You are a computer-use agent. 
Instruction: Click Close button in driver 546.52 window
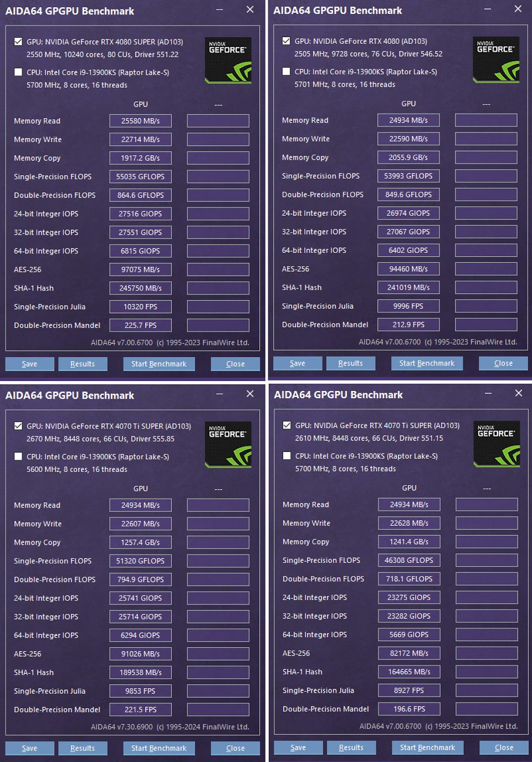[x=504, y=363]
